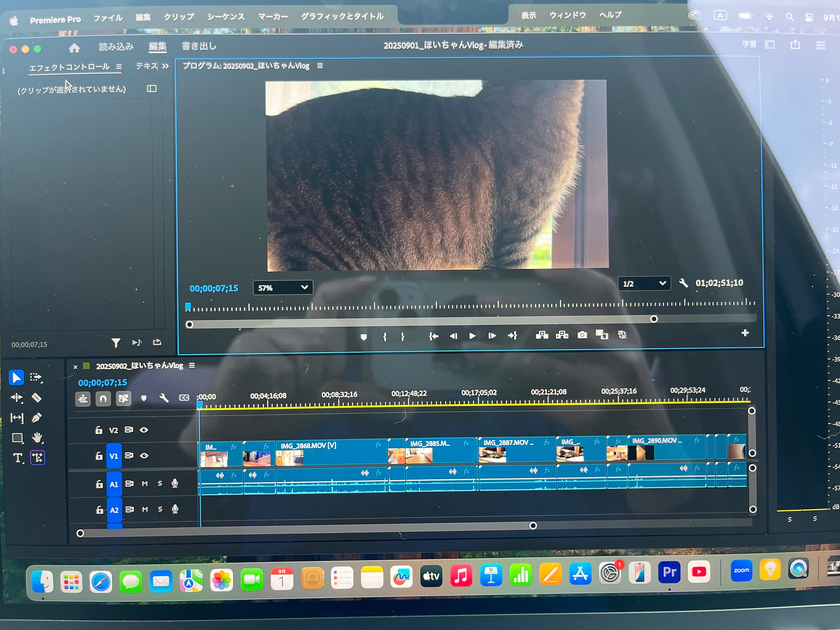Open the 57% zoom level dropdown
The image size is (840, 630).
pyautogui.click(x=283, y=287)
